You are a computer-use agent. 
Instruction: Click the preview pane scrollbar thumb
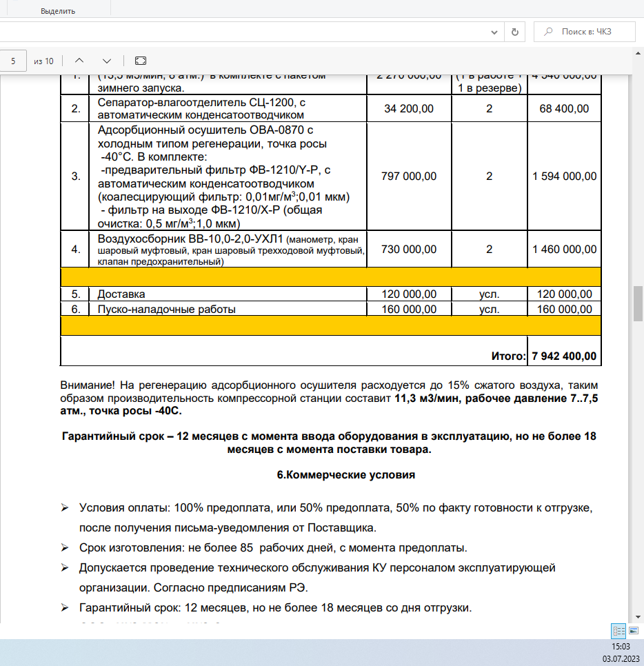pos(638,303)
